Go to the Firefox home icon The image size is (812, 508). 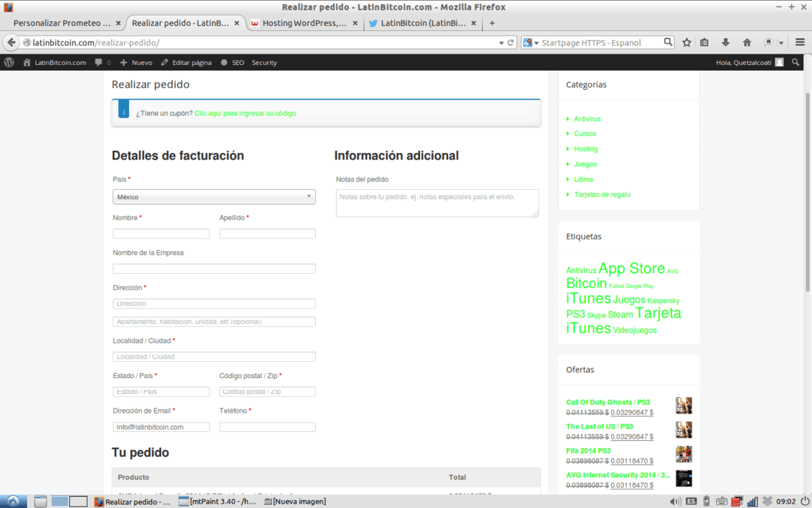pos(747,43)
